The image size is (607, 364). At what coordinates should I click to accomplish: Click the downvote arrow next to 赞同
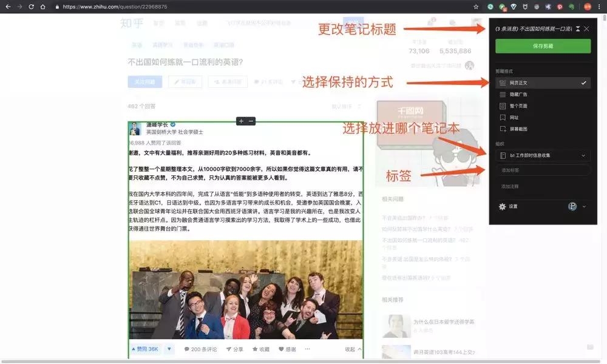coord(169,350)
